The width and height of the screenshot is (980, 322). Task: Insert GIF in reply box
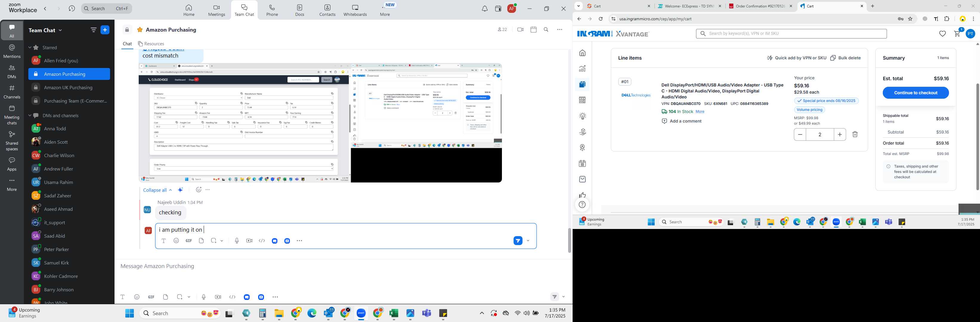click(x=189, y=241)
